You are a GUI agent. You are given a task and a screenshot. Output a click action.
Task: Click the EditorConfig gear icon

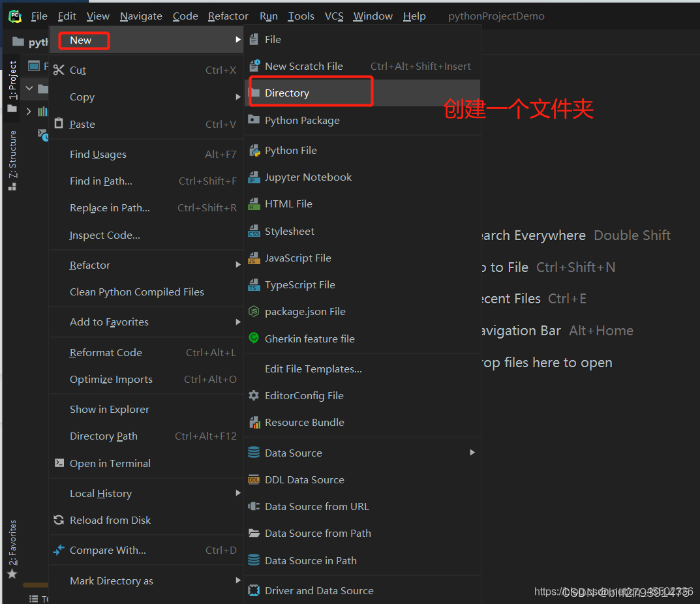tap(254, 395)
